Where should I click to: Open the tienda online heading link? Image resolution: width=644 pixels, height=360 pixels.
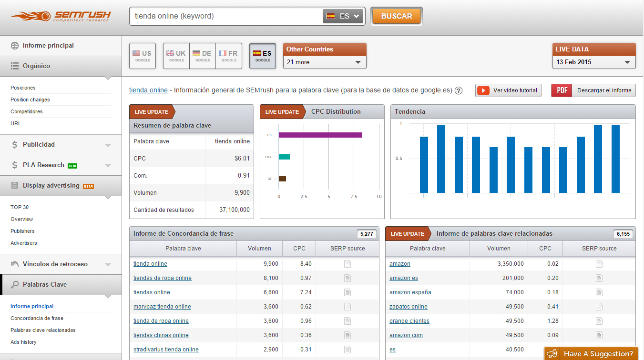tap(148, 90)
